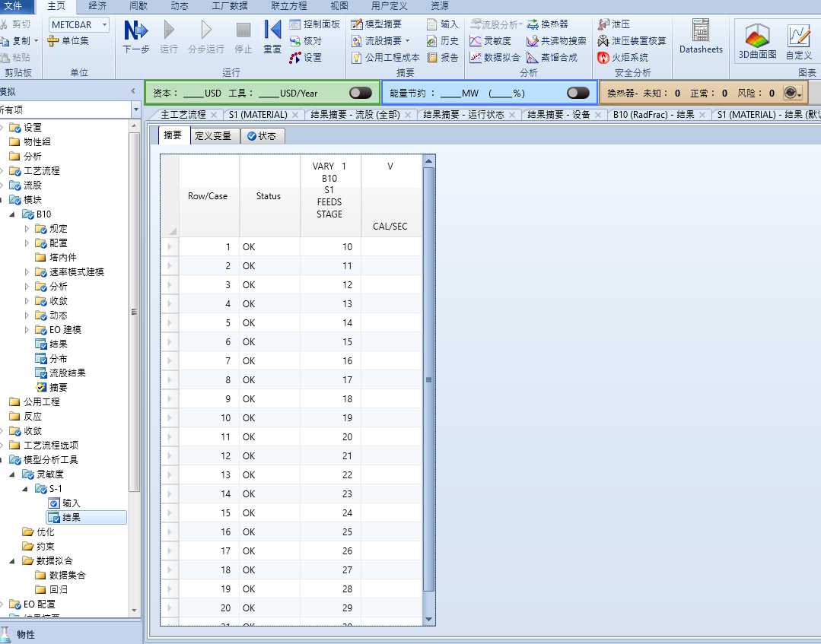821x644 pixels.
Task: Open the 物性 environment button
Action: coord(71,634)
